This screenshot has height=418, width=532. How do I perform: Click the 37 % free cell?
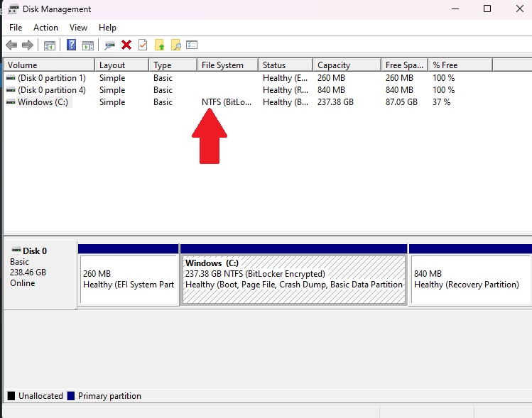[441, 102]
